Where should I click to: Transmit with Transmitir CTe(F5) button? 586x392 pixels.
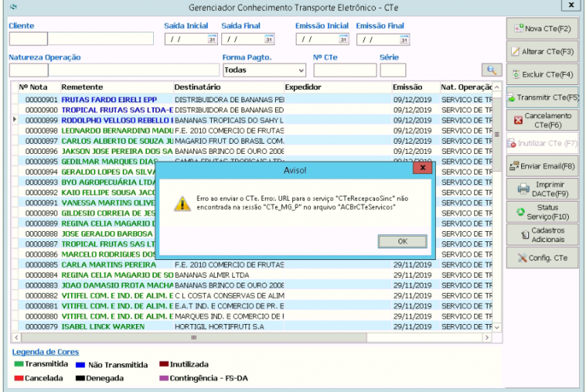pyautogui.click(x=542, y=98)
